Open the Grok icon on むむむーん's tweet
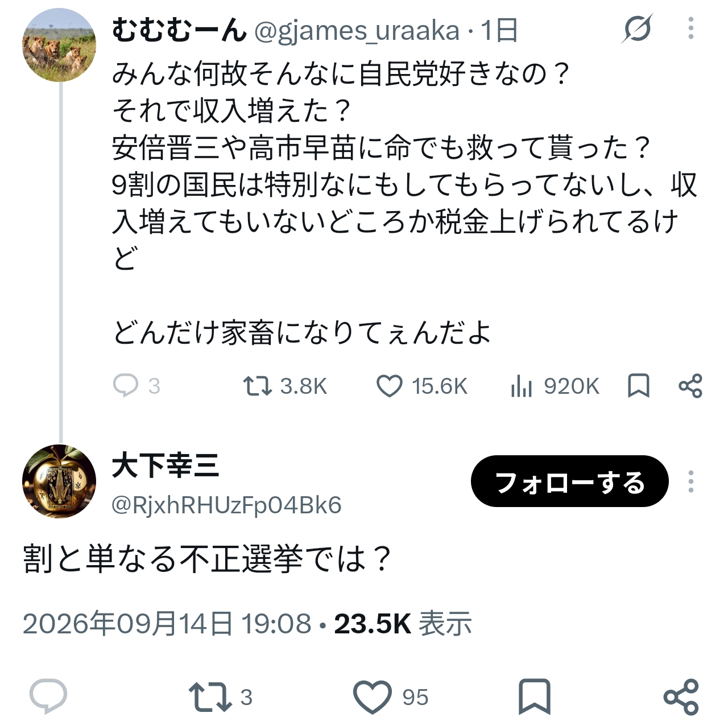This screenshot has height=725, width=728. click(637, 28)
